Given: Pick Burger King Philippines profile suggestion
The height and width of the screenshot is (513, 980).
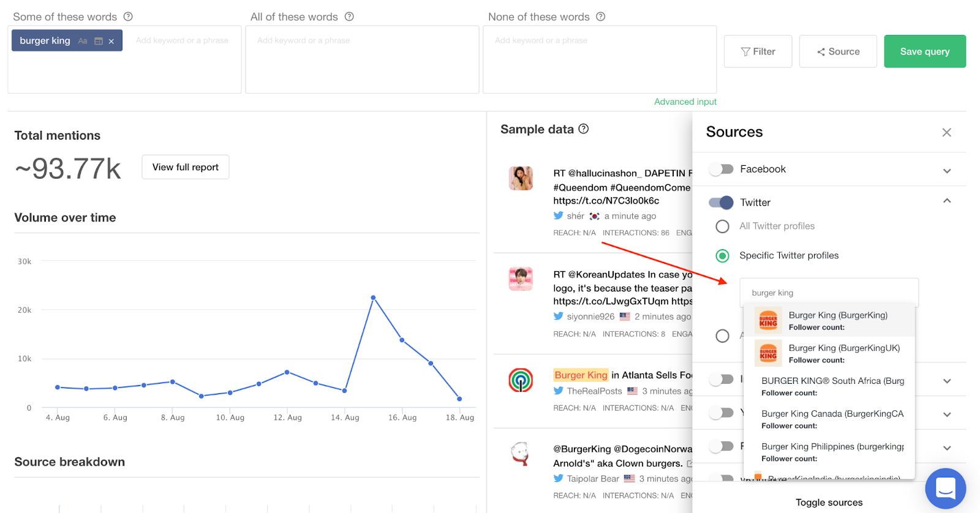Looking at the screenshot, I should [829, 452].
